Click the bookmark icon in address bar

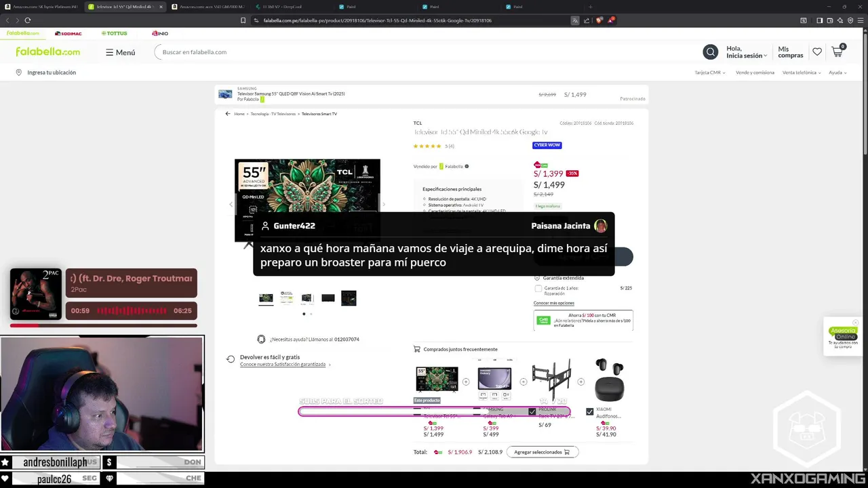[243, 20]
